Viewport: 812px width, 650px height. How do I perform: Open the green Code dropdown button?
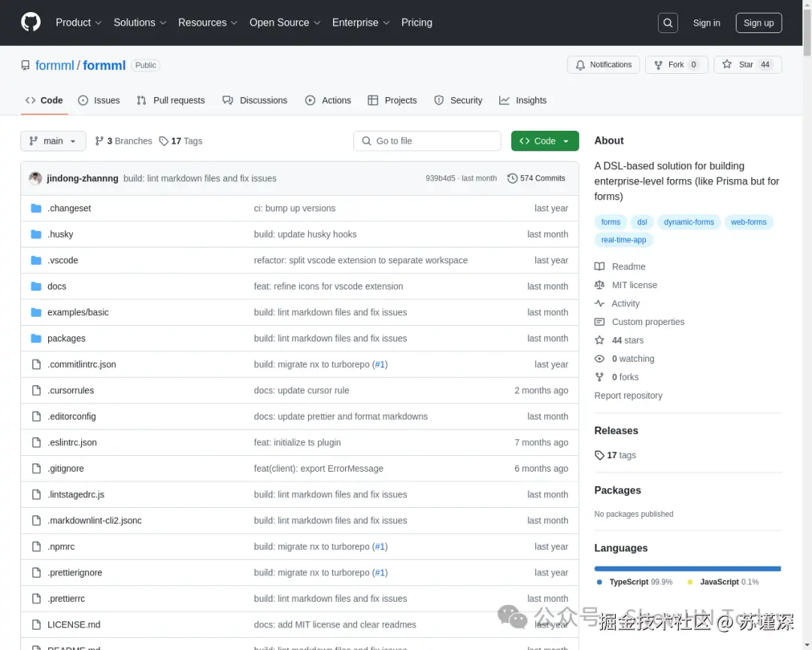[545, 141]
